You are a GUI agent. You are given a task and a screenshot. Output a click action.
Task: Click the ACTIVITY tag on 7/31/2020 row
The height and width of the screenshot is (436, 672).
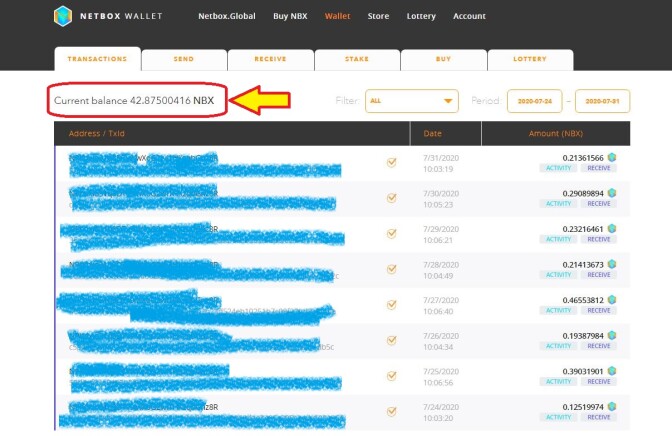coord(558,168)
